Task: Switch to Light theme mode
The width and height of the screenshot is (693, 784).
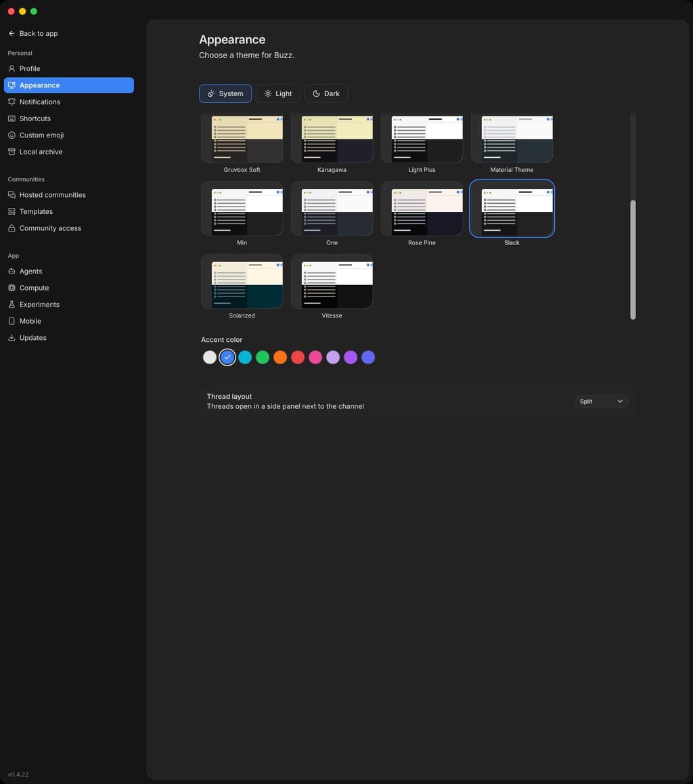Action: pyautogui.click(x=277, y=93)
